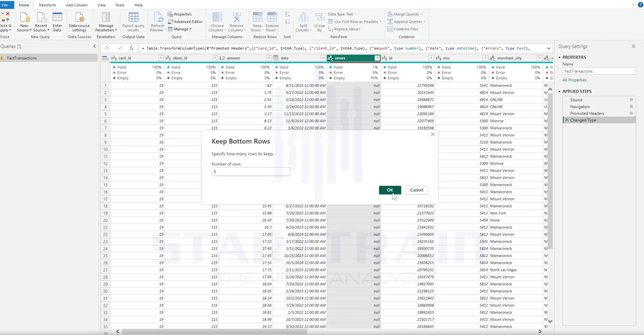Open the New Source button

tap(24, 21)
